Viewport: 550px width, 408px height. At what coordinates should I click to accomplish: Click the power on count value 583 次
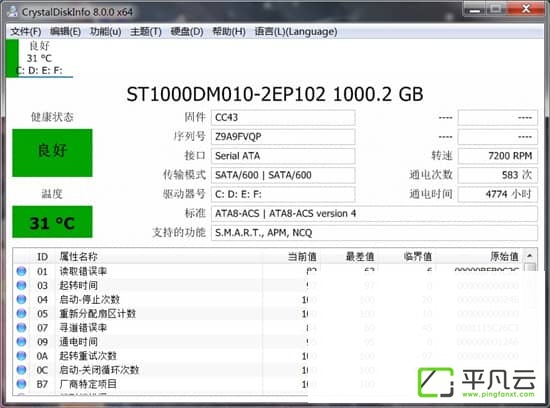[498, 175]
